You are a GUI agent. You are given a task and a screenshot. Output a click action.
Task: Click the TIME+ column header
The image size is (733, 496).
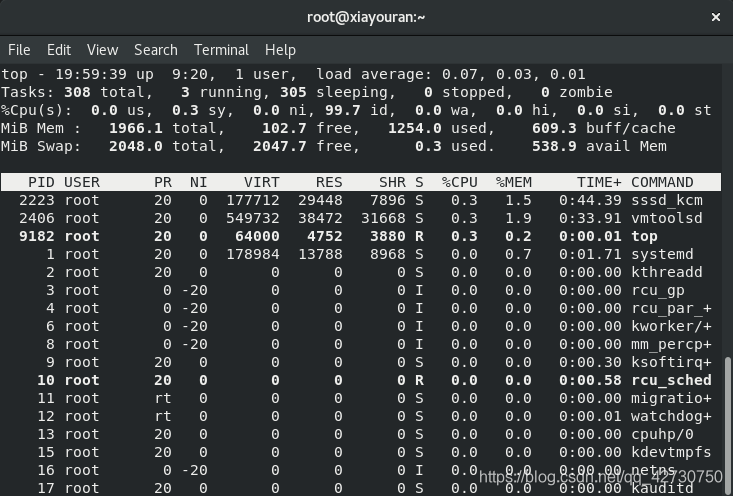pos(599,182)
